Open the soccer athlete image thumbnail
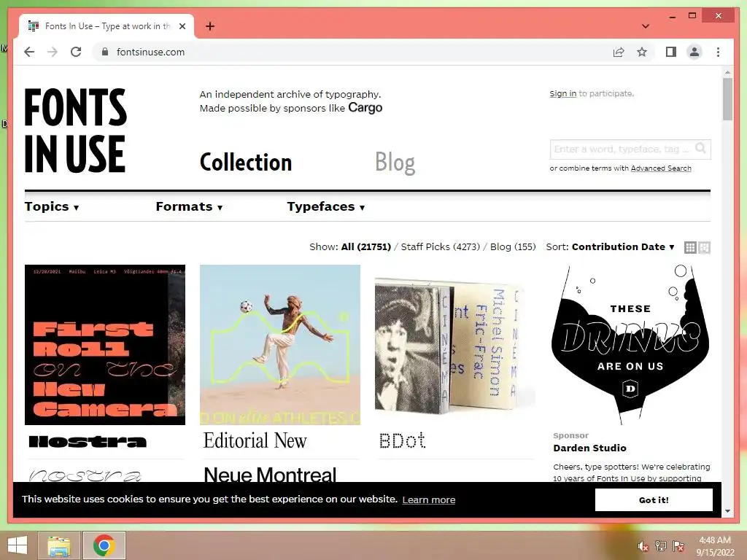 280,345
